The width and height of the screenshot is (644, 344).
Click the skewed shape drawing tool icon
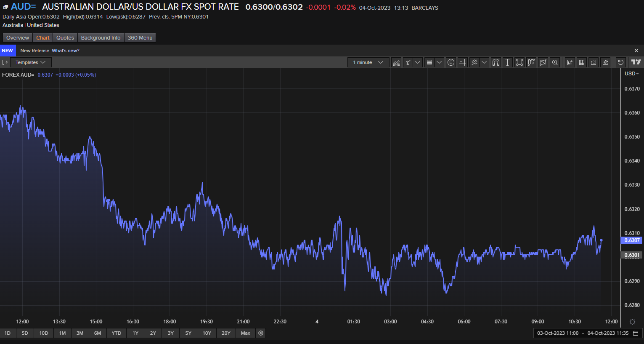pos(543,62)
